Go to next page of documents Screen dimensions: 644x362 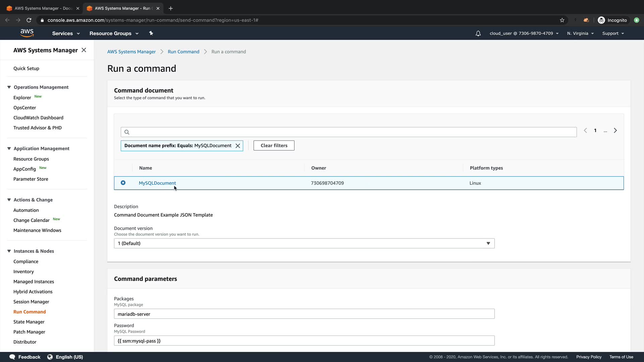point(615,131)
